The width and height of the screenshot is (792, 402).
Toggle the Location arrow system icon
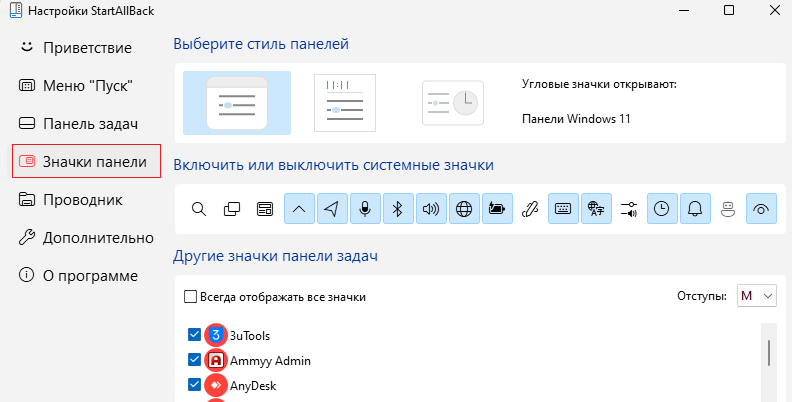click(332, 209)
